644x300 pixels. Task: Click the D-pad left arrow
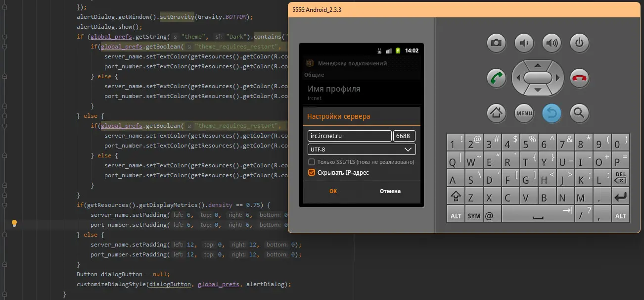pyautogui.click(x=518, y=78)
